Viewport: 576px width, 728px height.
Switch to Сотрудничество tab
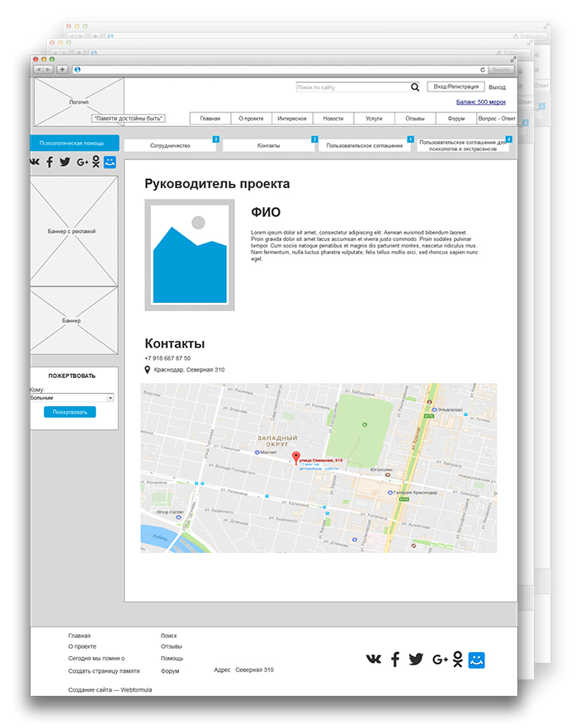point(170,145)
